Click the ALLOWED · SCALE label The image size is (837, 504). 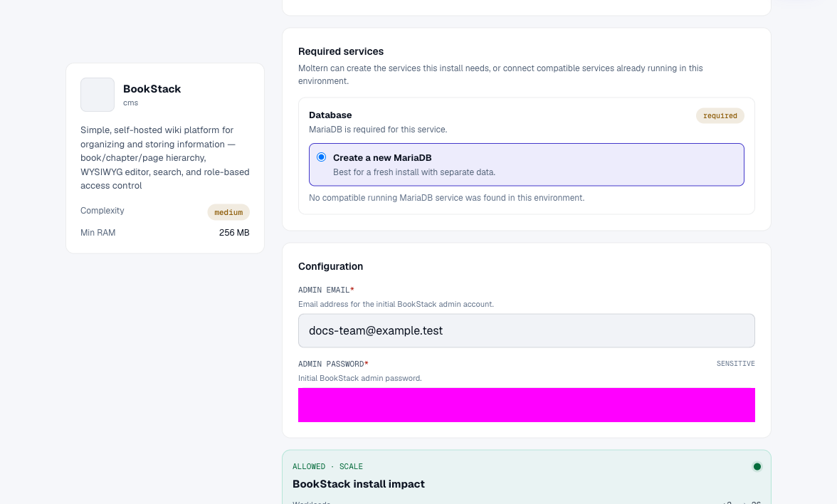[327, 467]
